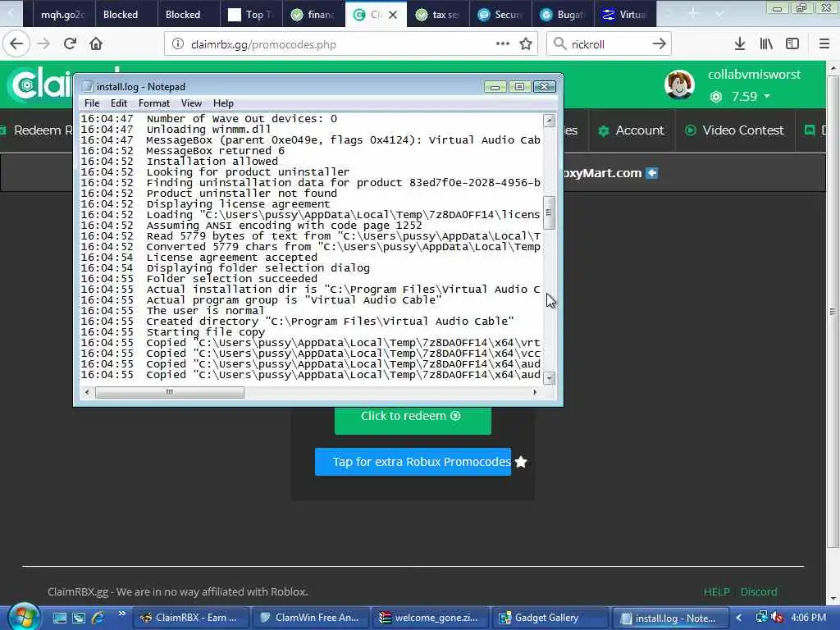The image size is (840, 630).
Task: Open site info icon in address bar
Action: tap(178, 44)
